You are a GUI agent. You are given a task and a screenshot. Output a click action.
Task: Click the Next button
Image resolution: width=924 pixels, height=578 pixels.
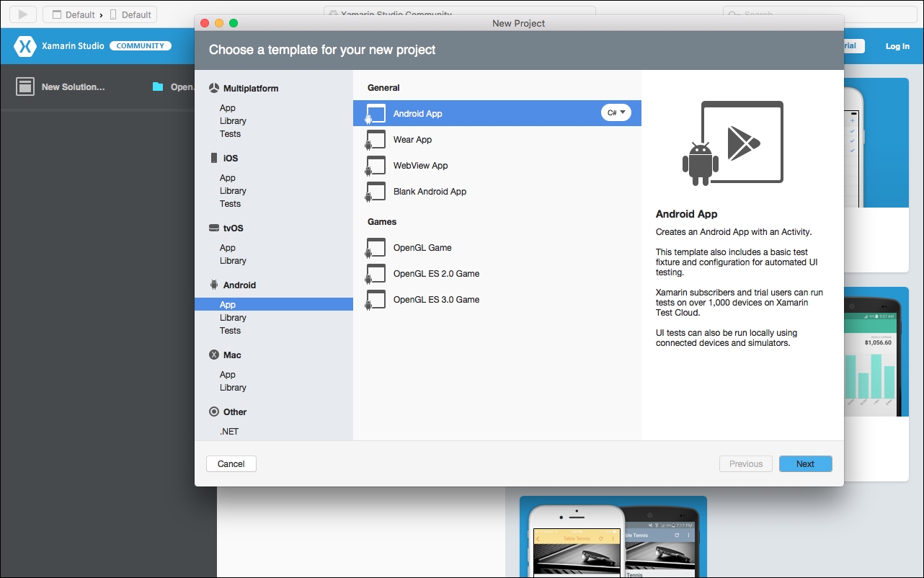(x=806, y=464)
